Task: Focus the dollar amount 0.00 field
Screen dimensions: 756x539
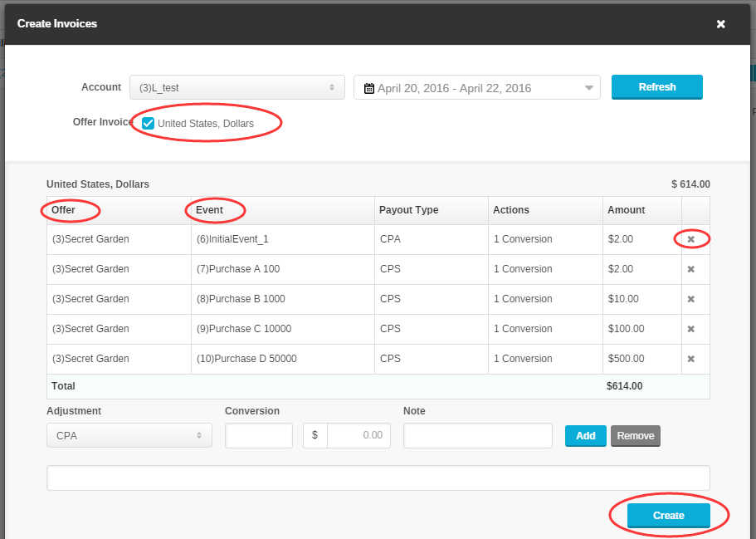Action: (358, 435)
